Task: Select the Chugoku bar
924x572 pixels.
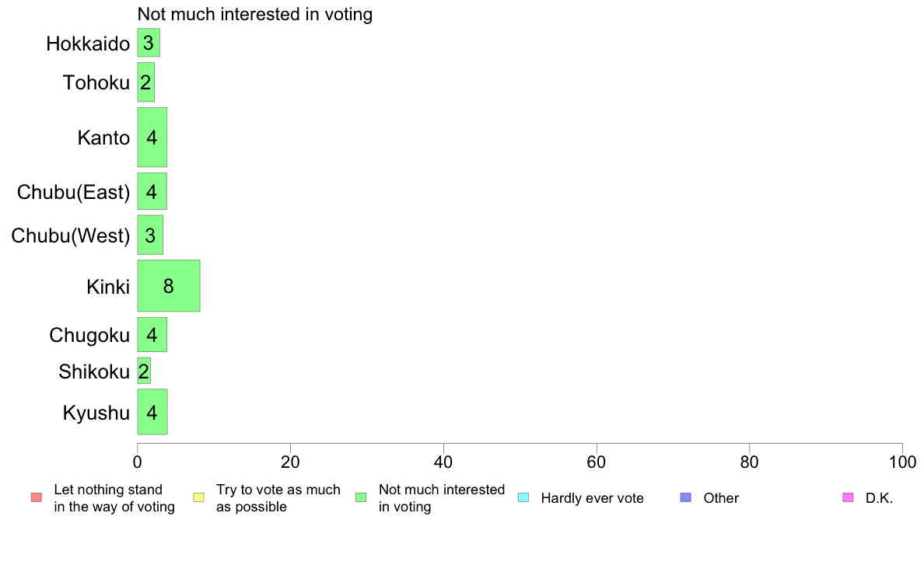Action: point(152,335)
